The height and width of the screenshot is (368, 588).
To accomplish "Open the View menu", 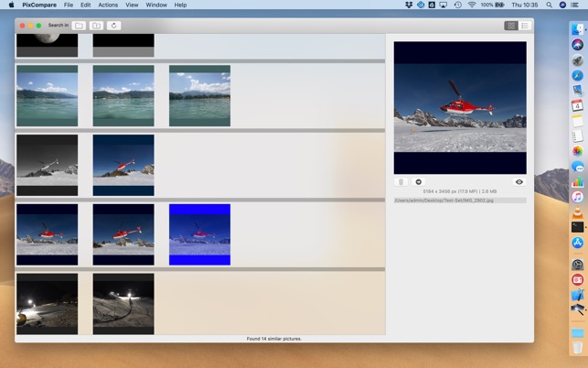I will [x=132, y=5].
